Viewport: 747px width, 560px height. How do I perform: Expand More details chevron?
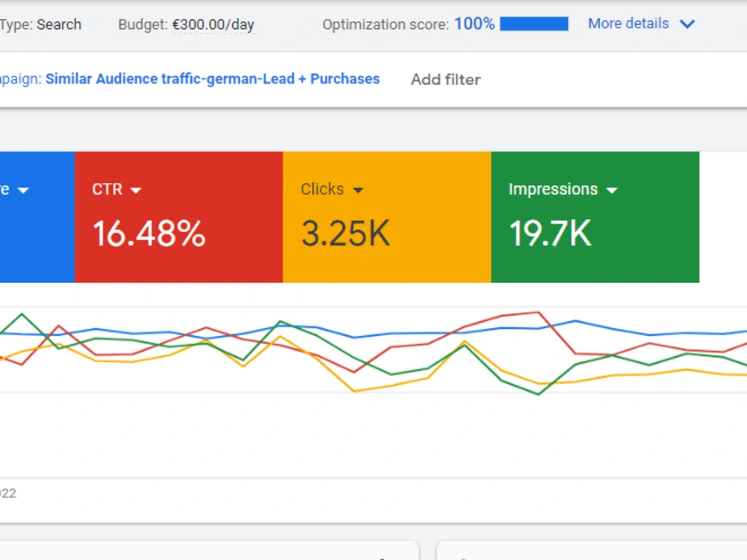click(687, 24)
